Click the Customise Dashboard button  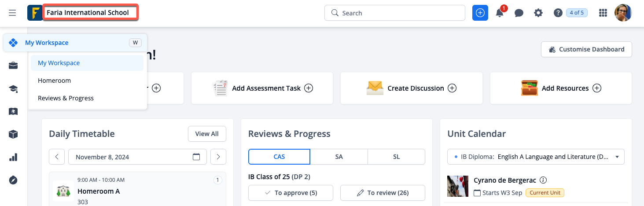click(x=586, y=49)
